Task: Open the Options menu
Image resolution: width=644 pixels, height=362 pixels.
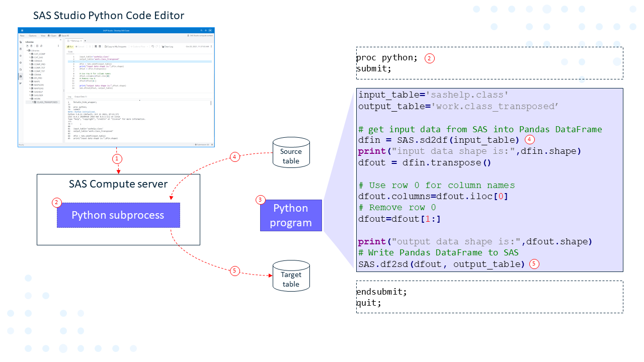Action: point(32,36)
